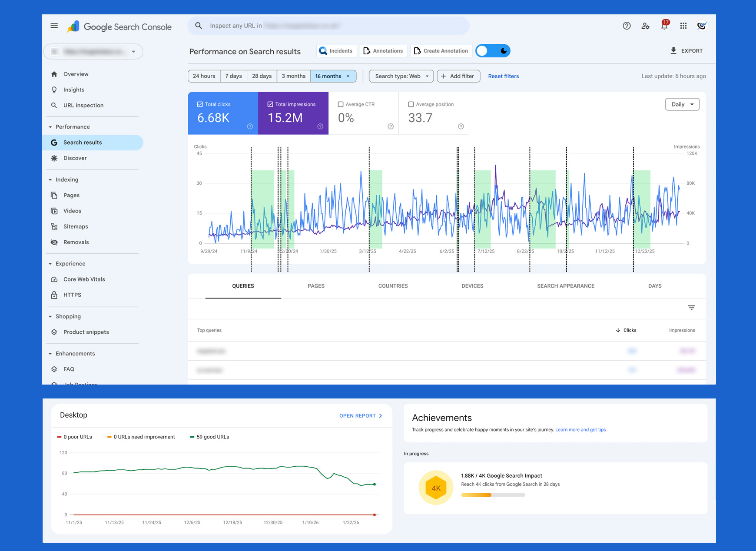Select the 28 days range

[x=262, y=76]
